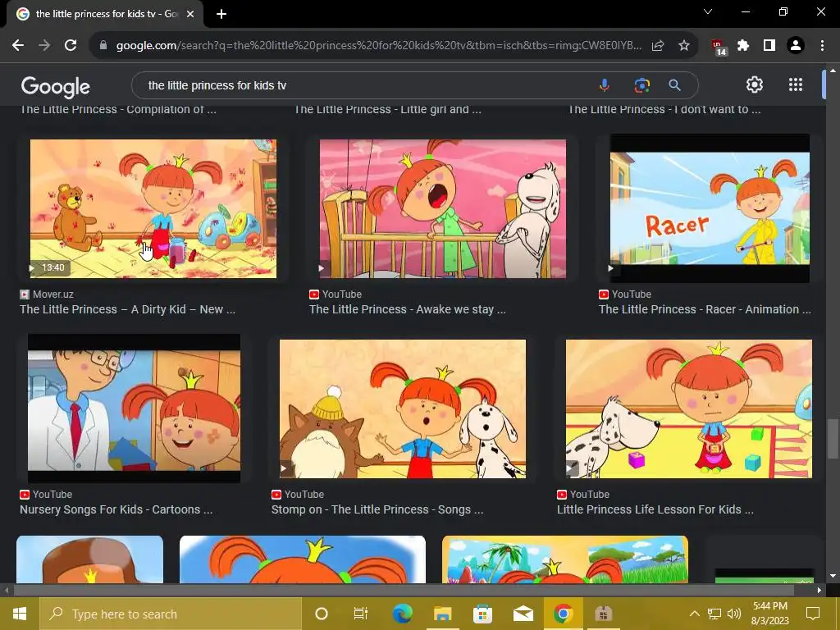Viewport: 840px width, 630px height.
Task: Click the Windows taskbar search box
Action: click(171, 614)
